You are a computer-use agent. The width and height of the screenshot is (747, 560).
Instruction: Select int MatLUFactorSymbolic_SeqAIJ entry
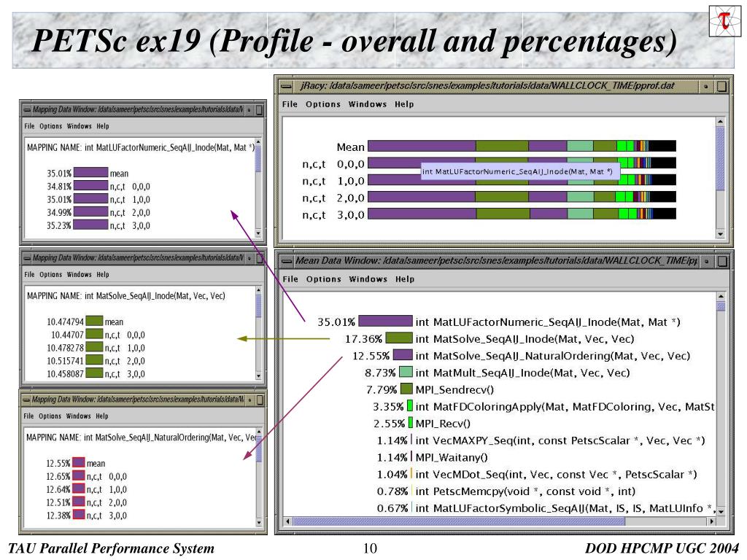pyautogui.click(x=565, y=508)
